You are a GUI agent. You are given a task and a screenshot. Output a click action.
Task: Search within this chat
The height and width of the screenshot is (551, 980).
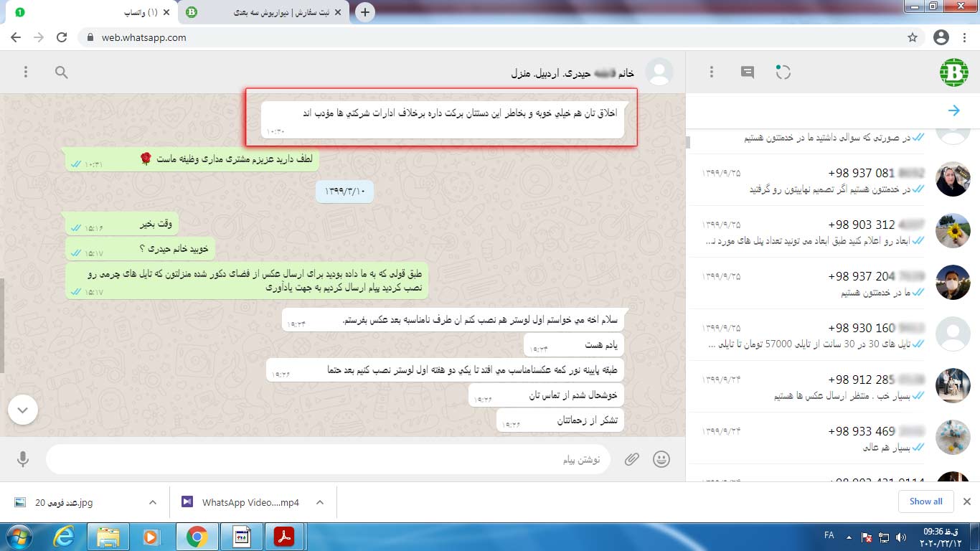pyautogui.click(x=62, y=72)
